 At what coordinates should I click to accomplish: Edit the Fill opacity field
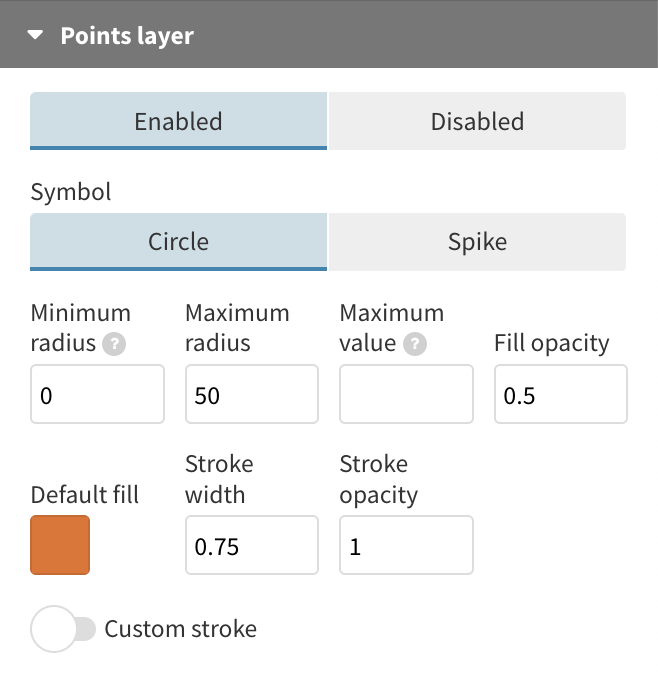[x=561, y=394]
